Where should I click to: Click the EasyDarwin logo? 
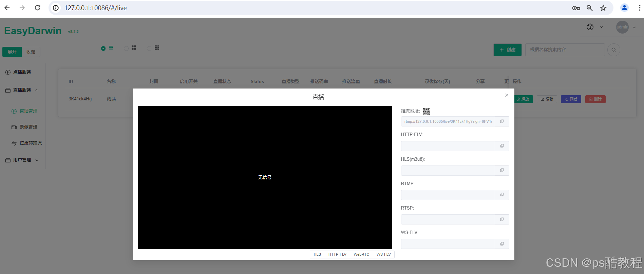pyautogui.click(x=33, y=31)
